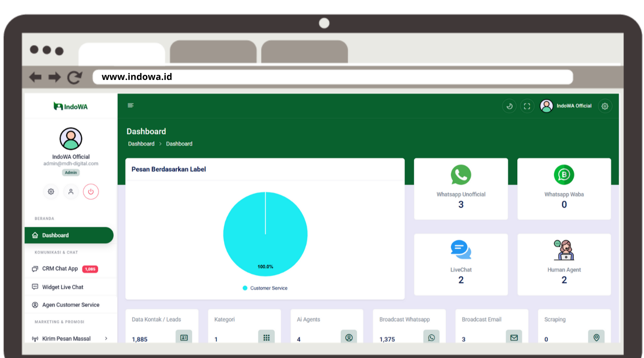644x358 pixels.
Task: Click the Widget Live Chat icon
Action: coord(35,287)
